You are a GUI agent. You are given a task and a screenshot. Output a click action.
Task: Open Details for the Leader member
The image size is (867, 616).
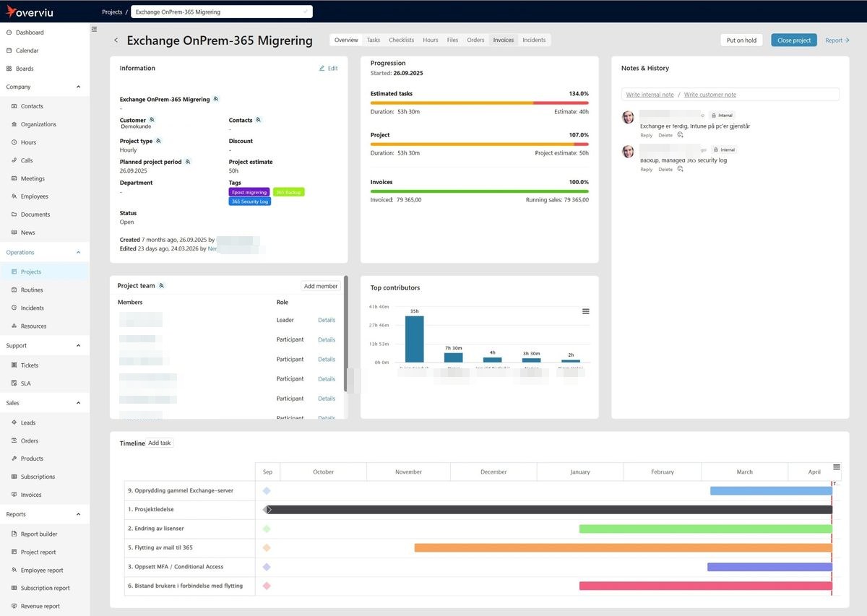click(x=327, y=320)
